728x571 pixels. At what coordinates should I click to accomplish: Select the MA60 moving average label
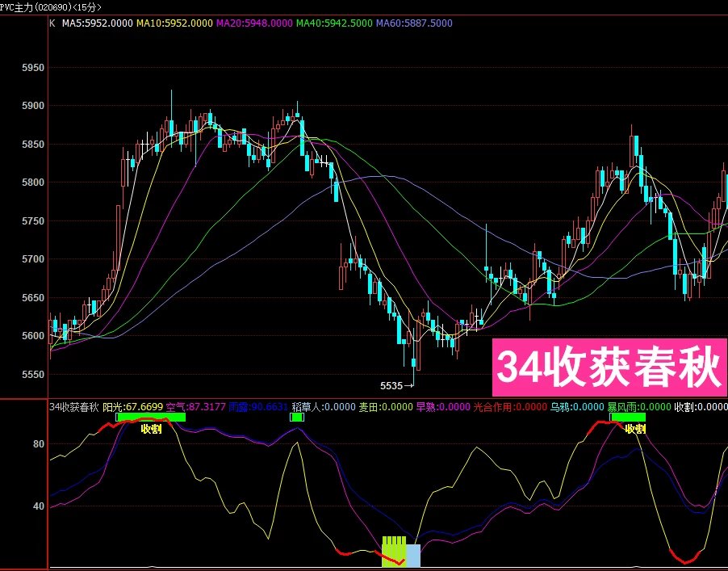[415, 23]
